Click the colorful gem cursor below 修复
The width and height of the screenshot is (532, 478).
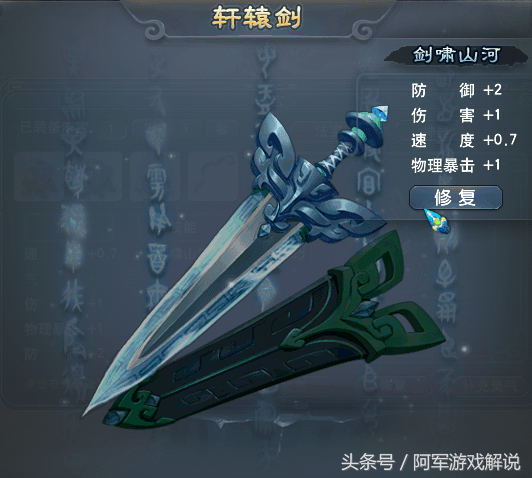437,221
